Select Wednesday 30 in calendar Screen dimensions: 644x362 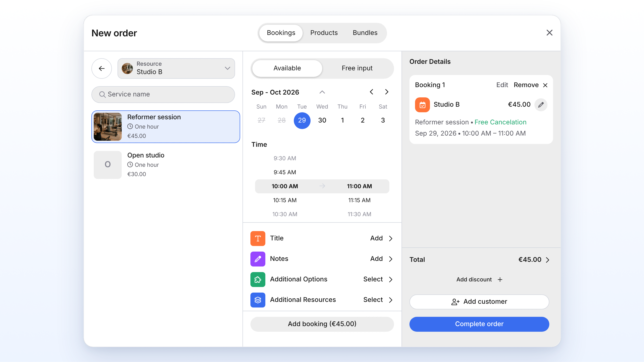tap(322, 120)
